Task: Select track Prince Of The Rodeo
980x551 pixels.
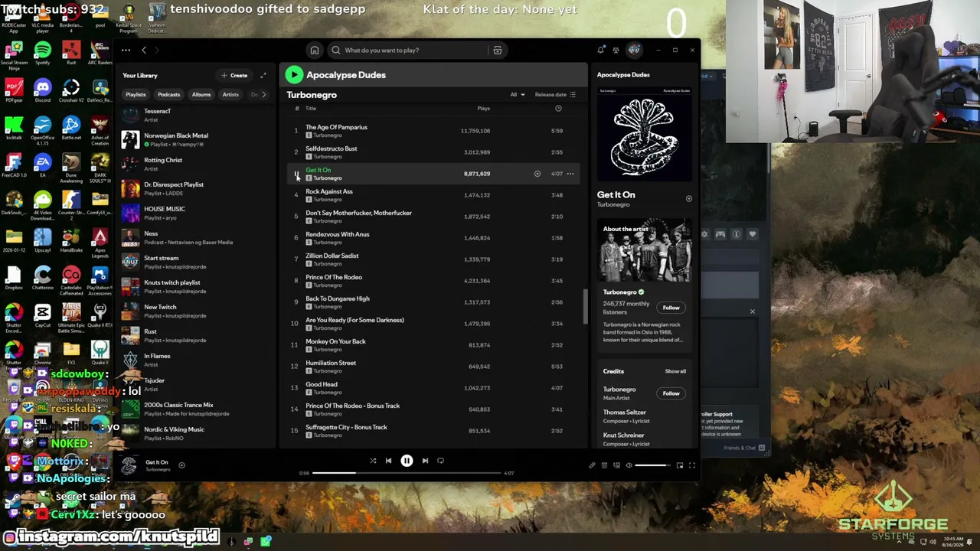Action: (433, 281)
